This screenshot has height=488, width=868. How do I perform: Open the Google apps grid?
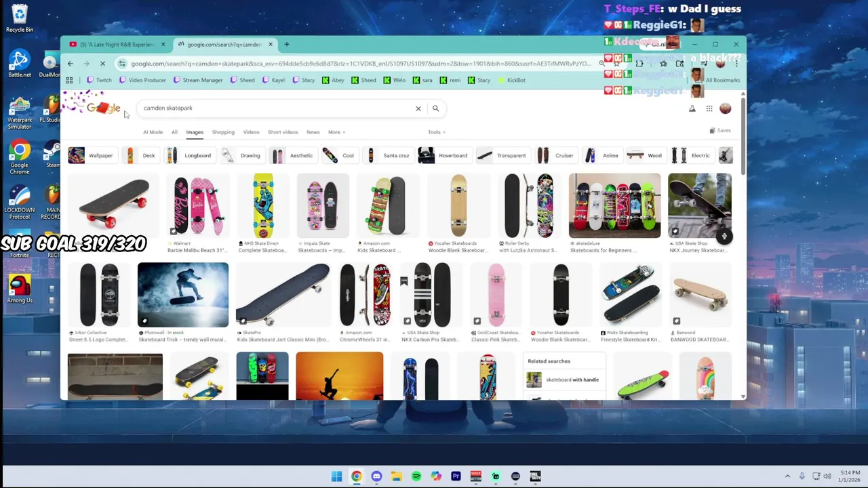(709, 108)
